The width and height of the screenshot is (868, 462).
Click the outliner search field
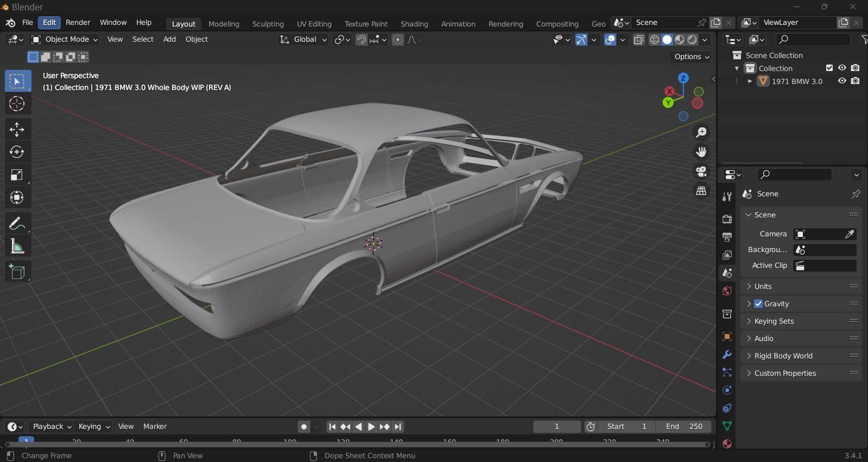pos(813,40)
